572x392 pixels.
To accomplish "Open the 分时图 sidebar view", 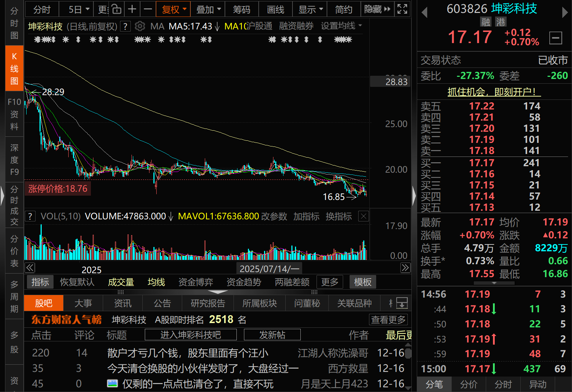I will pyautogui.click(x=14, y=23).
